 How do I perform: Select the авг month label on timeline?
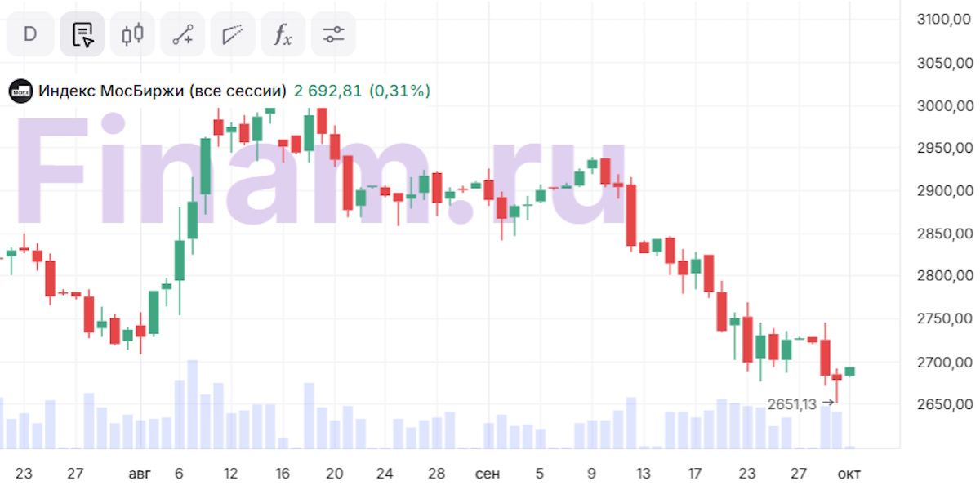(140, 474)
